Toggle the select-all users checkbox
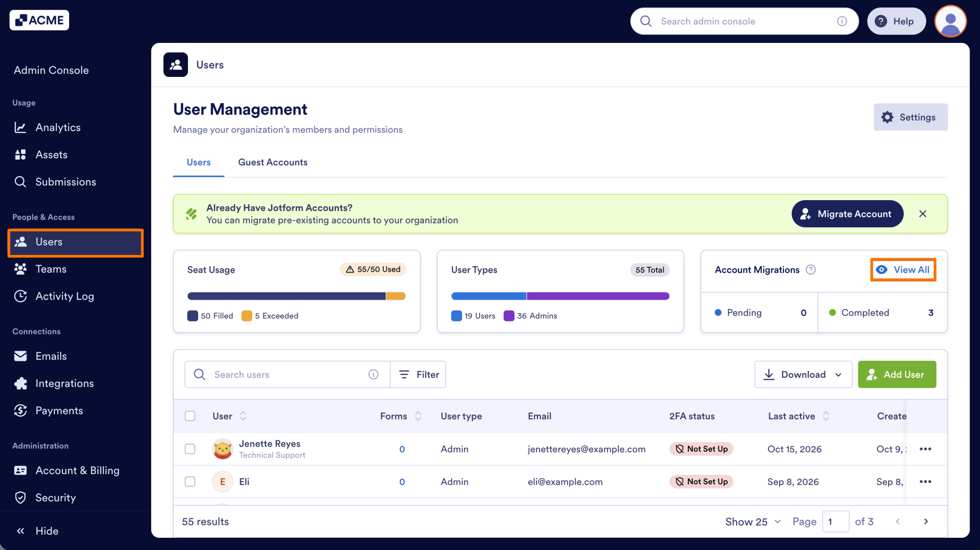The height and width of the screenshot is (550, 980). click(190, 416)
